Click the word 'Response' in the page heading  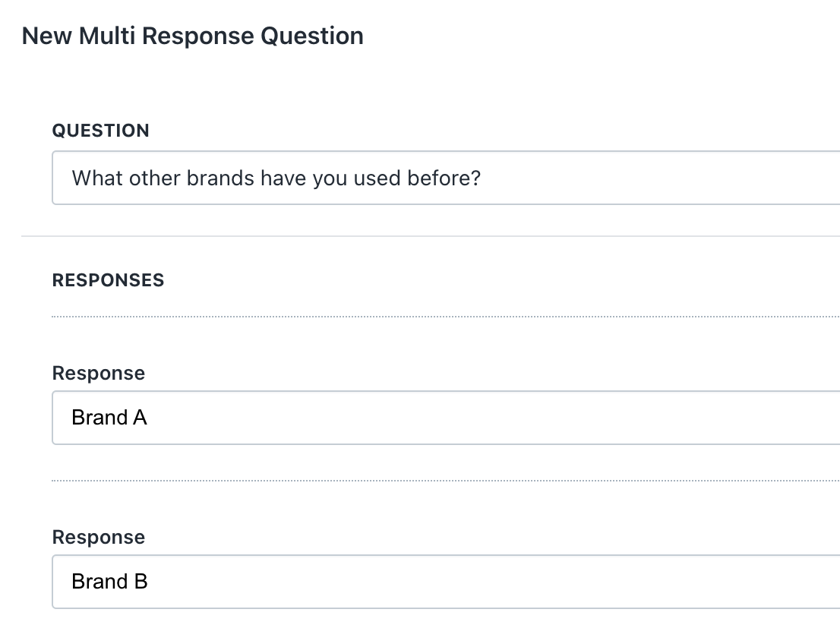click(x=199, y=36)
